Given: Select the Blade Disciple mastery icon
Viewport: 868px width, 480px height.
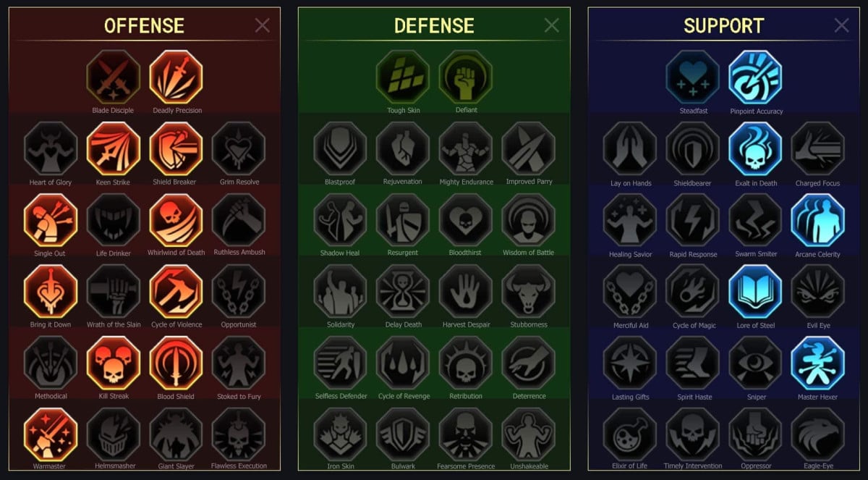Looking at the screenshot, I should (x=114, y=77).
